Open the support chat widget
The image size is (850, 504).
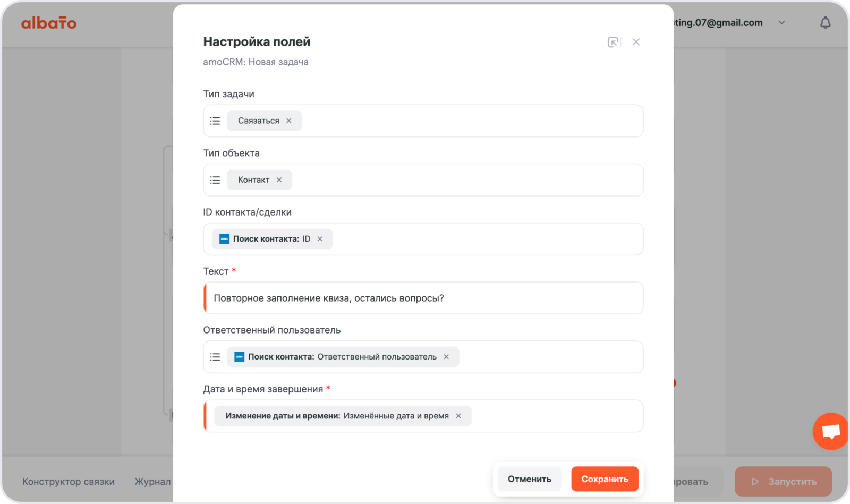tap(831, 431)
